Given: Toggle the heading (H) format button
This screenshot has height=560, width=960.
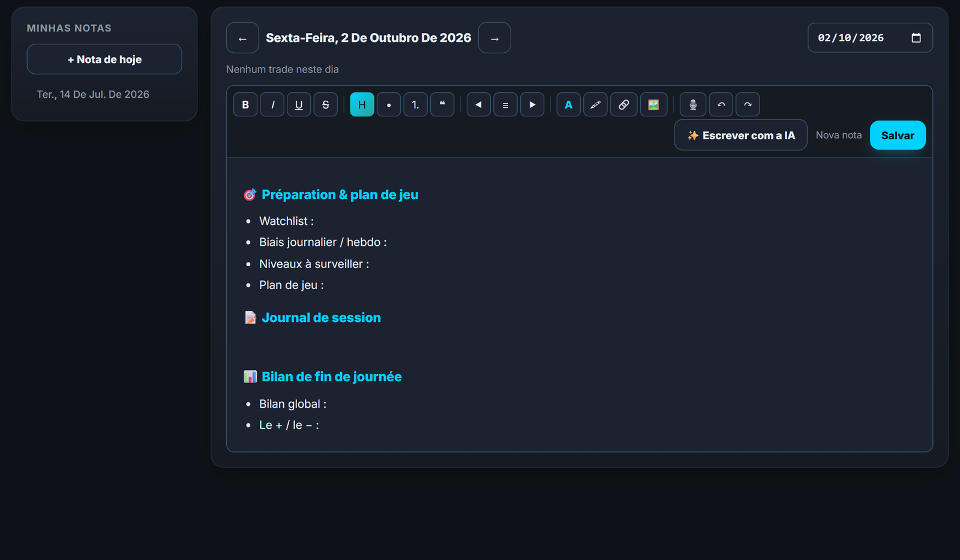Looking at the screenshot, I should (362, 104).
